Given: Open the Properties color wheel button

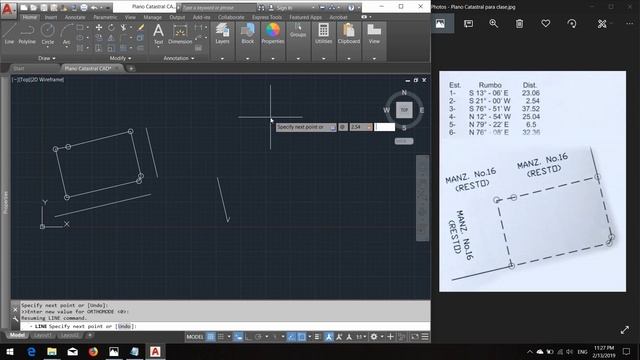Looking at the screenshot, I should tap(273, 33).
